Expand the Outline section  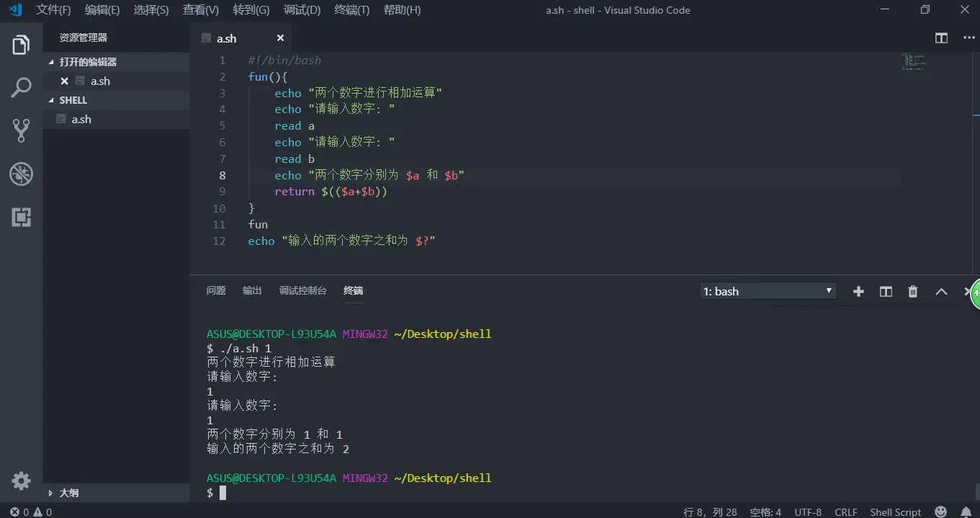116,493
